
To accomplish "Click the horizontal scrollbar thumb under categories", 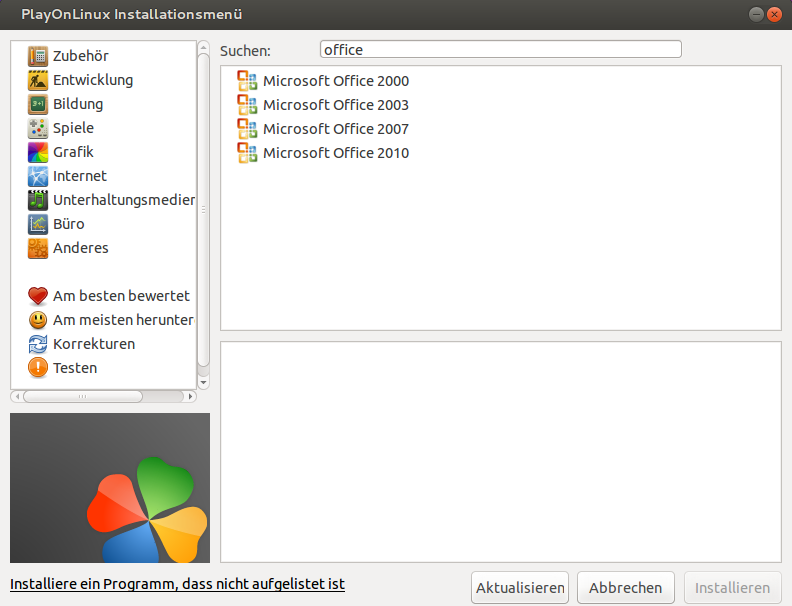I will coord(83,396).
